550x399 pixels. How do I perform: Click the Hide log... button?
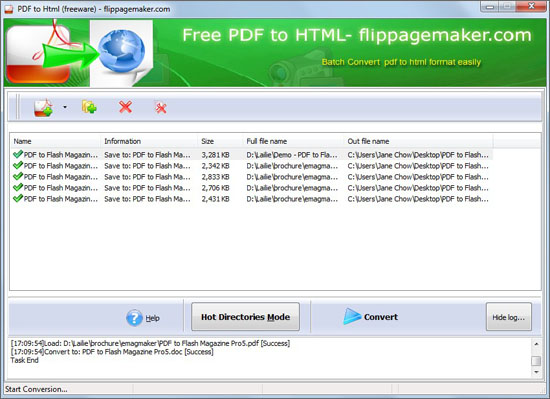509,317
